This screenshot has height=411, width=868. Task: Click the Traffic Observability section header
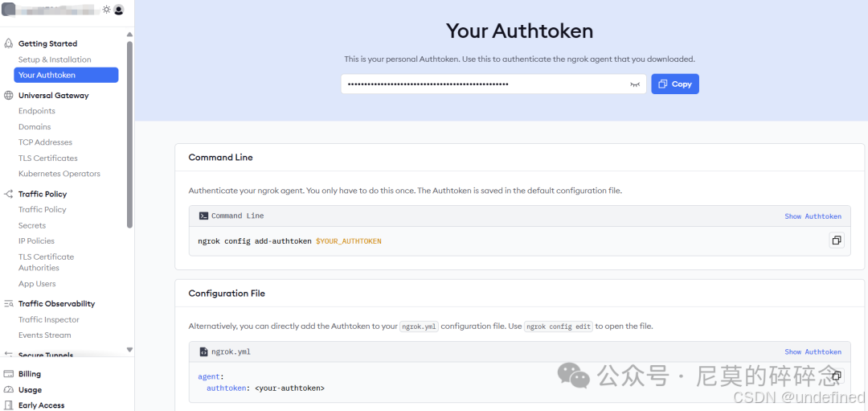tap(56, 303)
